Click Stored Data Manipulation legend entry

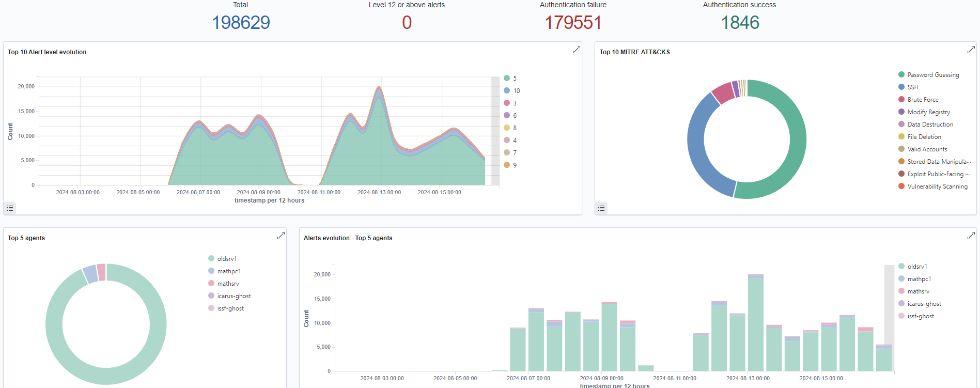click(x=935, y=162)
